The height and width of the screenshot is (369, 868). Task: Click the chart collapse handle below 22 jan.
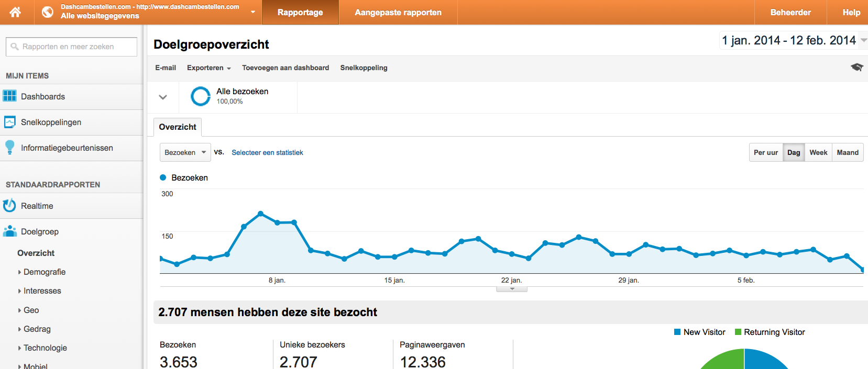(512, 289)
